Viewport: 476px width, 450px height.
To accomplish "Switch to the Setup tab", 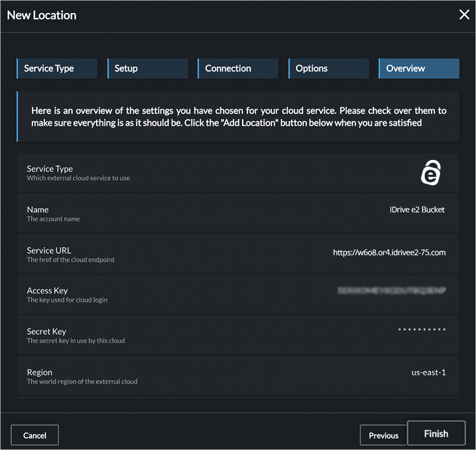I will (x=148, y=68).
